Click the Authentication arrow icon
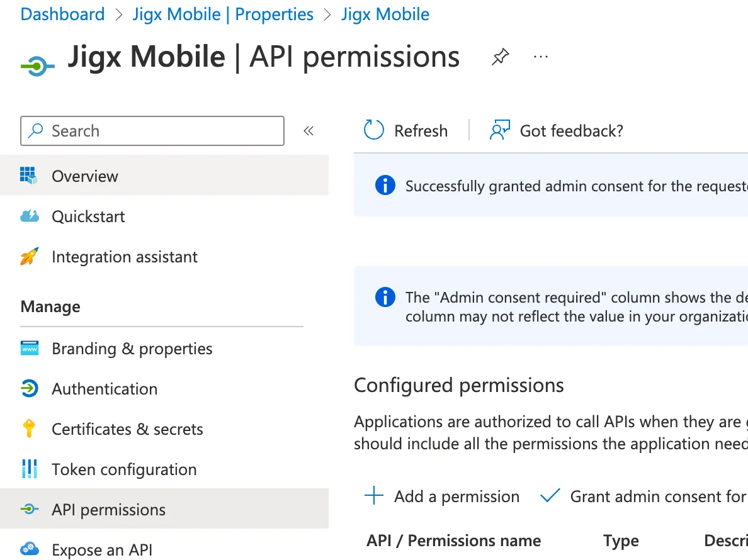This screenshot has width=748, height=560. tap(30, 388)
